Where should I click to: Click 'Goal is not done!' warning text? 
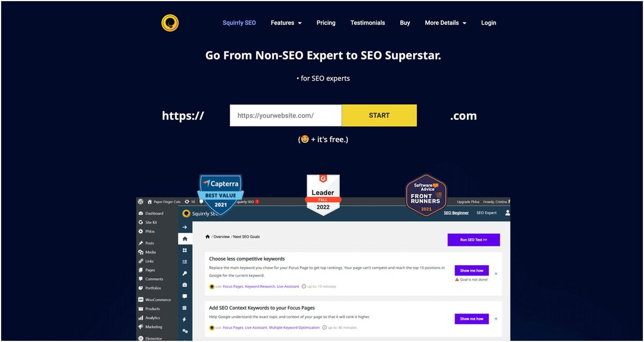pos(472,280)
